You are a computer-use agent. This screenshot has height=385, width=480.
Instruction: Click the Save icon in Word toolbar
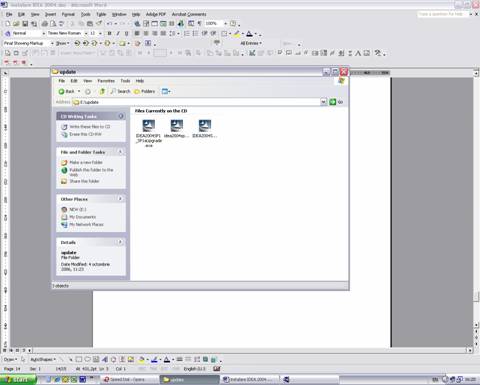25,24
